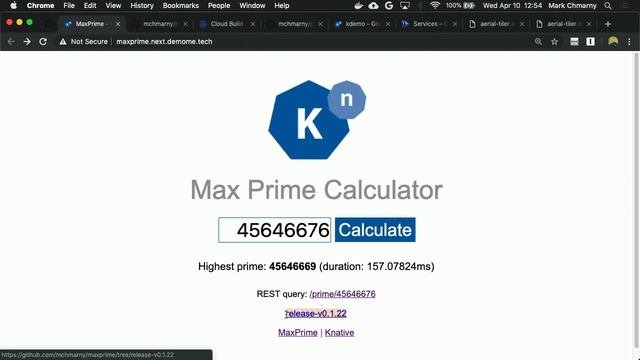Screen dimensions: 640x360
Task: Switch to the Services tab
Action: pos(429,24)
